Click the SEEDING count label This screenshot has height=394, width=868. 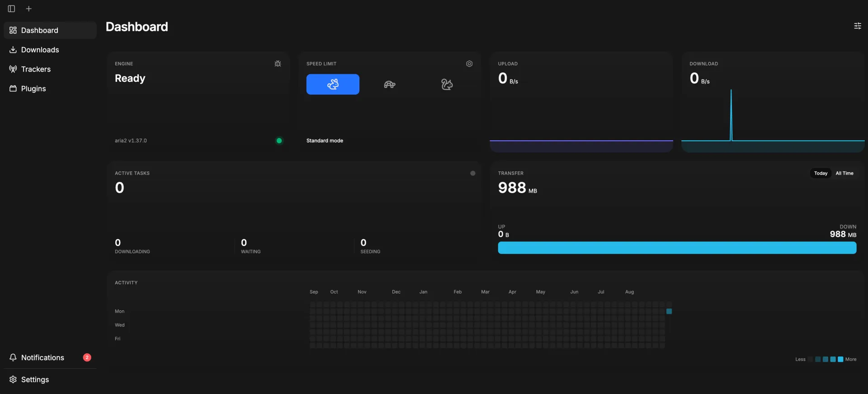click(x=370, y=252)
